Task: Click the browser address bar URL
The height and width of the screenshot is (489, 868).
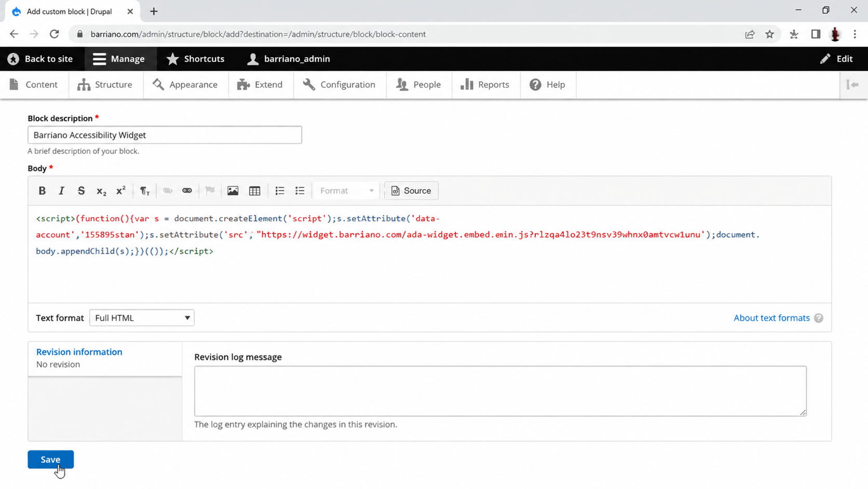Action: pos(258,34)
